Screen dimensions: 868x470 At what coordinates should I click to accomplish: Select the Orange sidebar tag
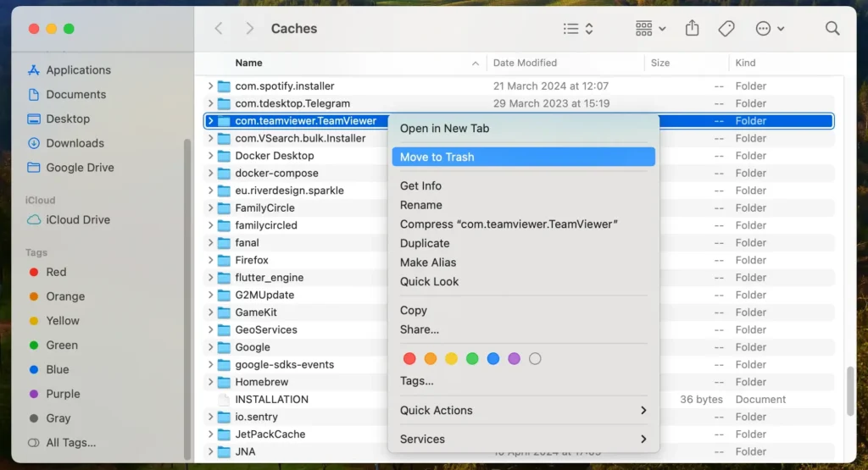coord(57,296)
